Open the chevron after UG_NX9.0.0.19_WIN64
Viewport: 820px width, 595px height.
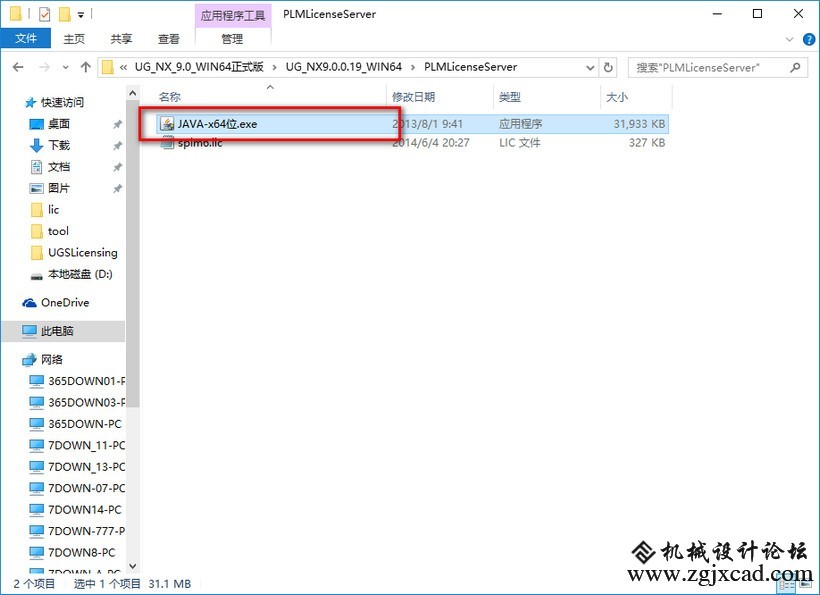click(413, 67)
